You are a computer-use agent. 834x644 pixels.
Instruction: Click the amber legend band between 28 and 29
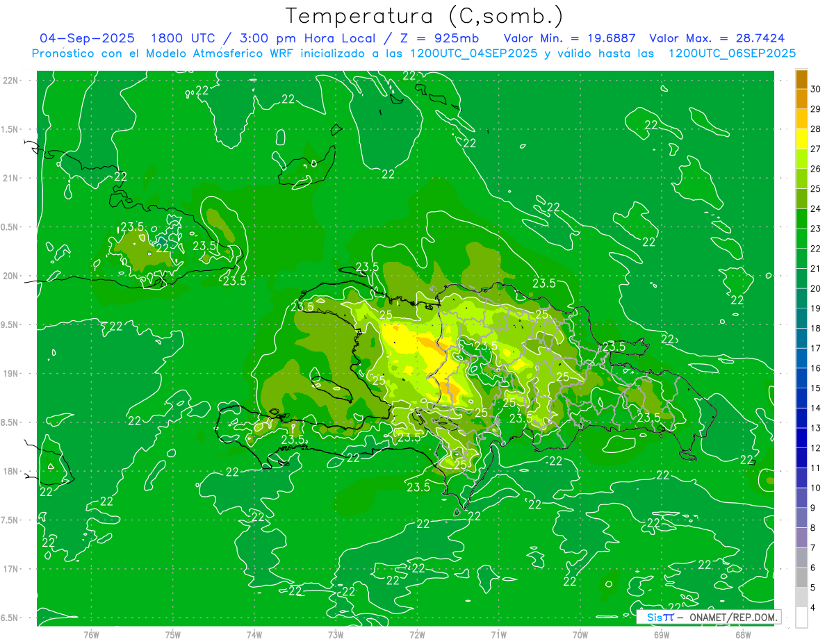point(801,119)
